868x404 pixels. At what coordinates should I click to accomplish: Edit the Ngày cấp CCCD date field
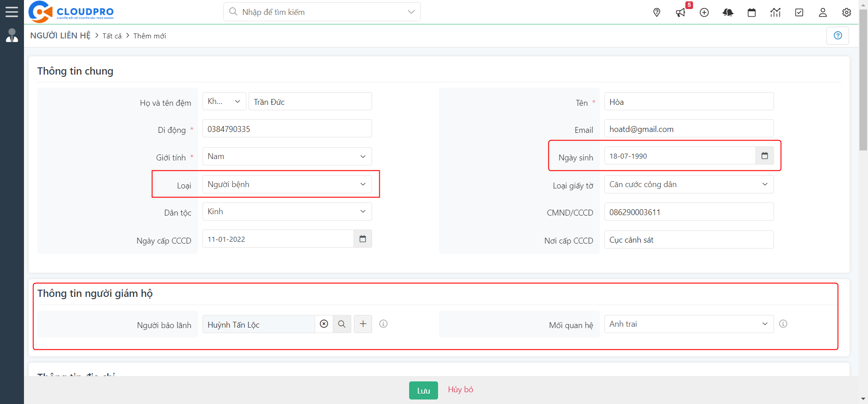point(278,239)
